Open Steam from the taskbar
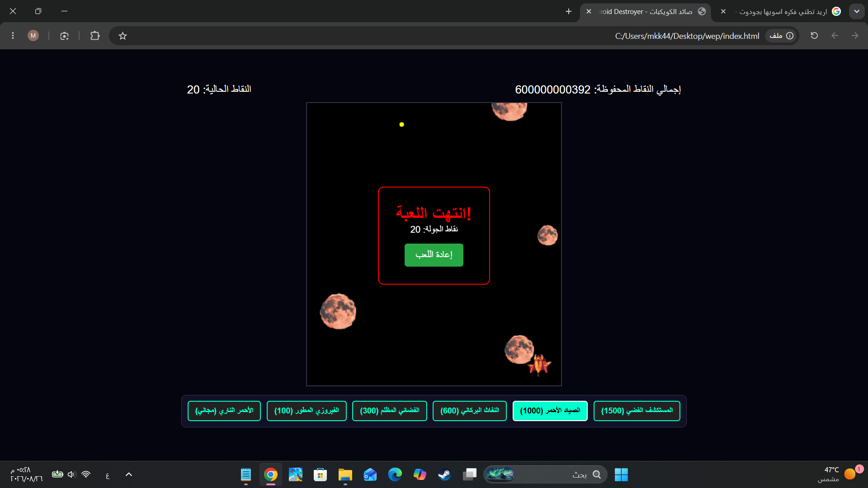The height and width of the screenshot is (488, 868). pos(444,474)
